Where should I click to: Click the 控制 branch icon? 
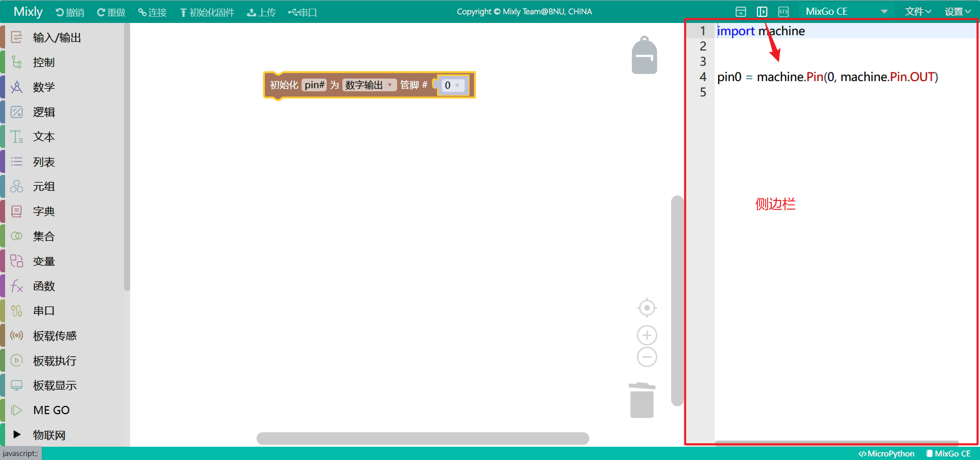click(x=17, y=62)
